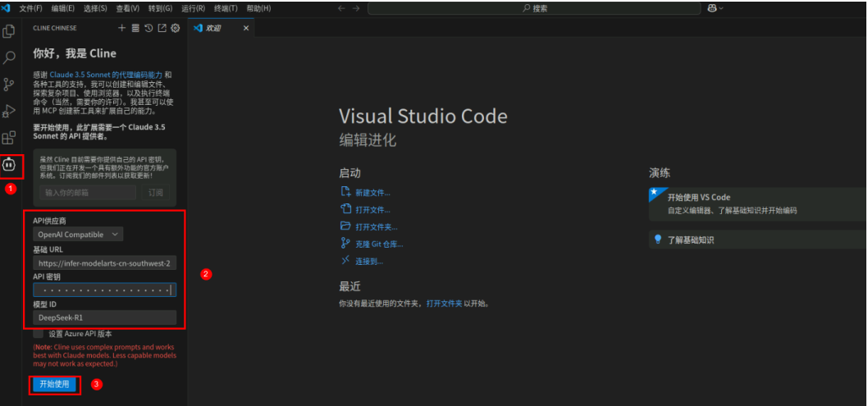Click the 连接到... link

pyautogui.click(x=369, y=261)
